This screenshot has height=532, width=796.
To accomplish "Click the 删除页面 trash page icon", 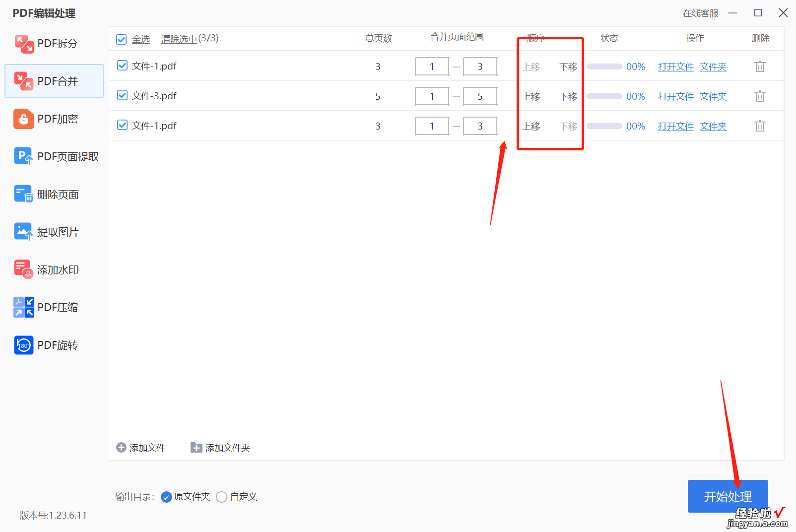I will (24, 194).
